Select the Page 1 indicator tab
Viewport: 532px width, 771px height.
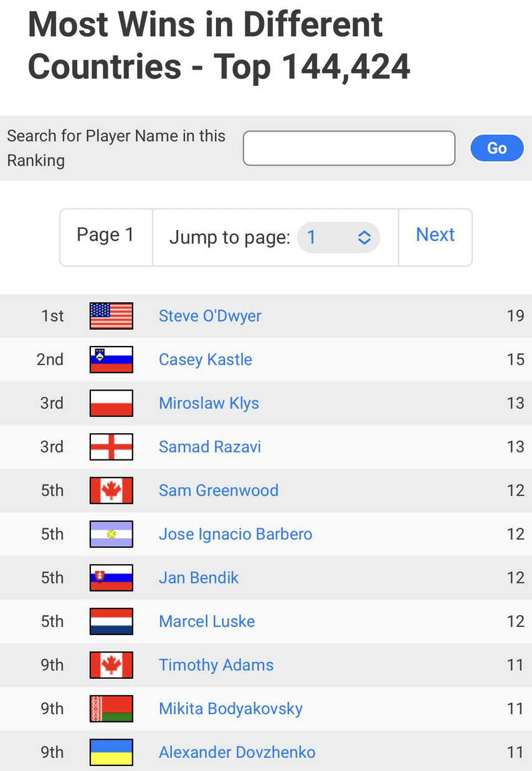pyautogui.click(x=106, y=235)
